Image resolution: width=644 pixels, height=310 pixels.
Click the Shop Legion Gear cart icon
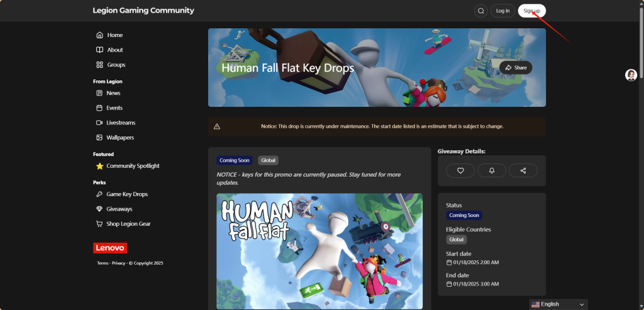point(99,224)
